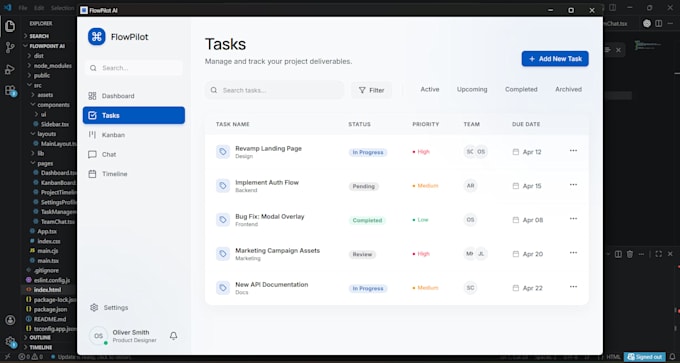
Task: Switch to the Completed tab
Action: (x=521, y=89)
